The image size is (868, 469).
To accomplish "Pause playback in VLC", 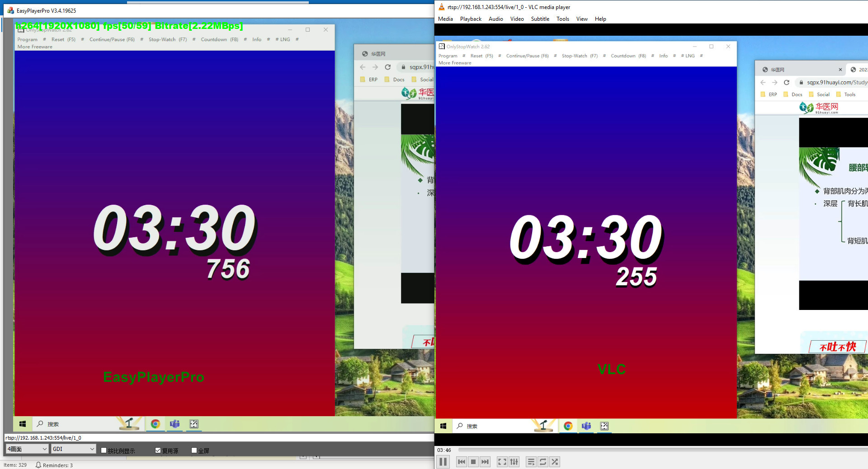I will coord(443,462).
